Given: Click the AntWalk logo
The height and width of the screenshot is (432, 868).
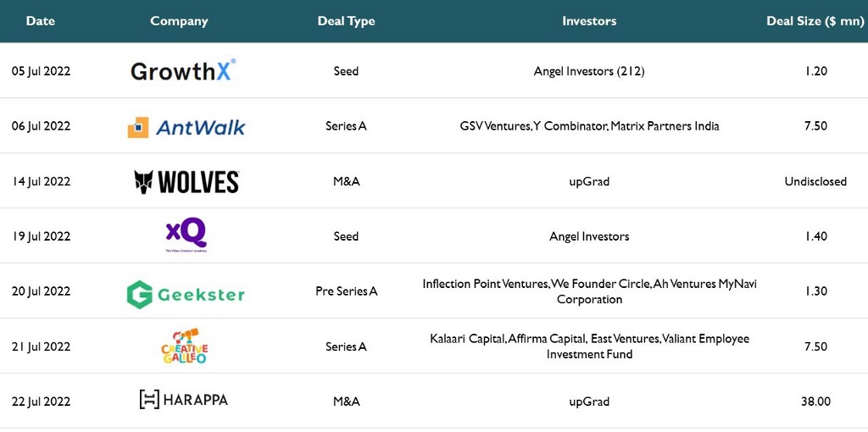Looking at the screenshot, I should [x=186, y=127].
